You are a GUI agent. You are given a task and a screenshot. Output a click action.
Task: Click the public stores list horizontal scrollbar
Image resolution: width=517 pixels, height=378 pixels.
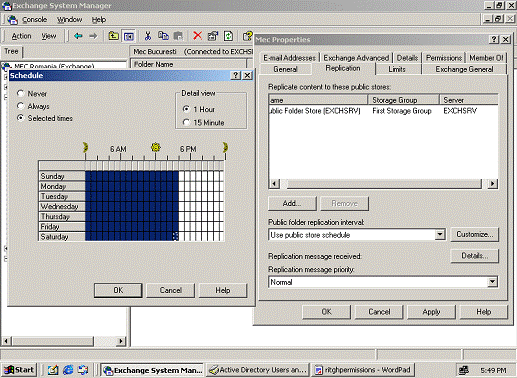click(383, 184)
